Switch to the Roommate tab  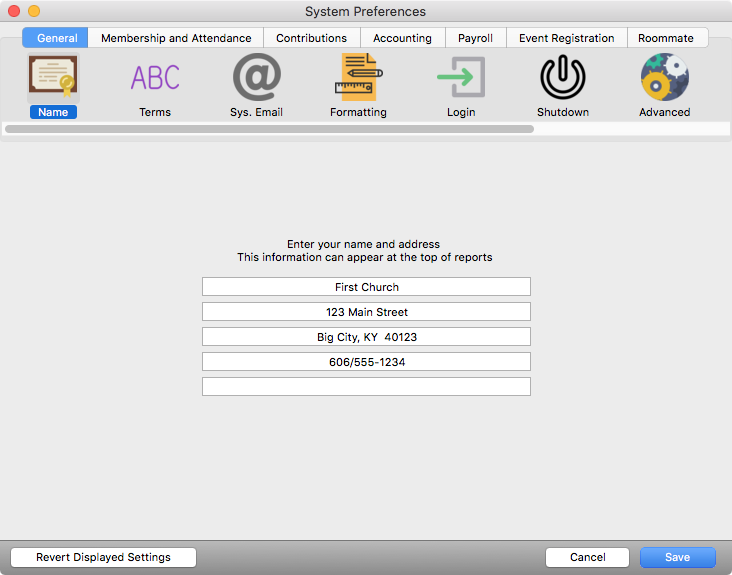[x=666, y=38]
